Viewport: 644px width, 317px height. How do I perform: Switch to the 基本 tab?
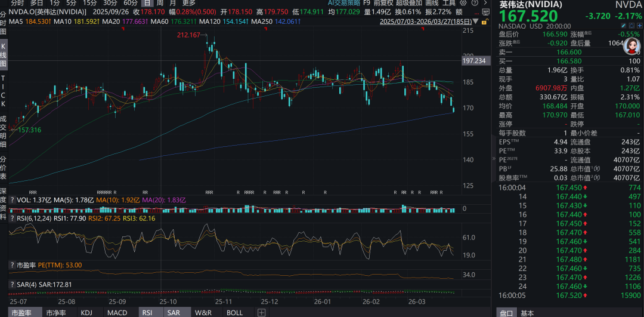pos(527,313)
